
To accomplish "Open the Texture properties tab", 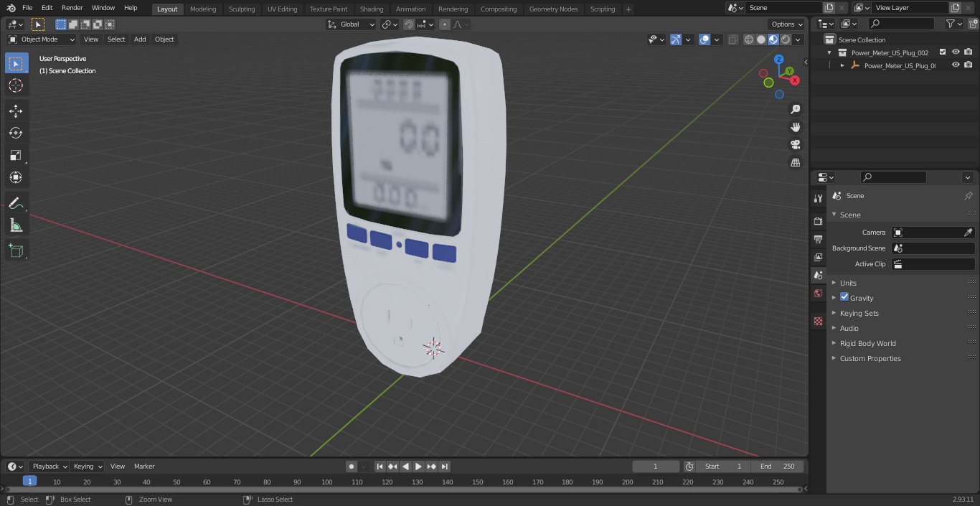I will coord(818,321).
